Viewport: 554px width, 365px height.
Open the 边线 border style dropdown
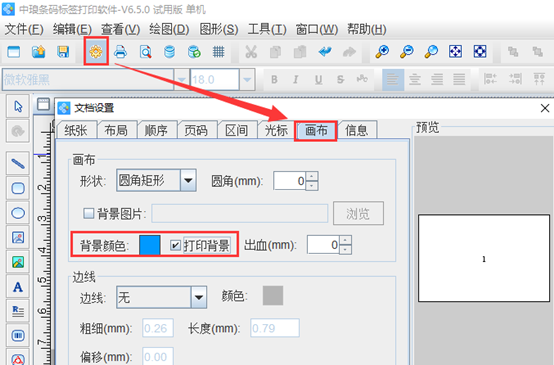199,298
